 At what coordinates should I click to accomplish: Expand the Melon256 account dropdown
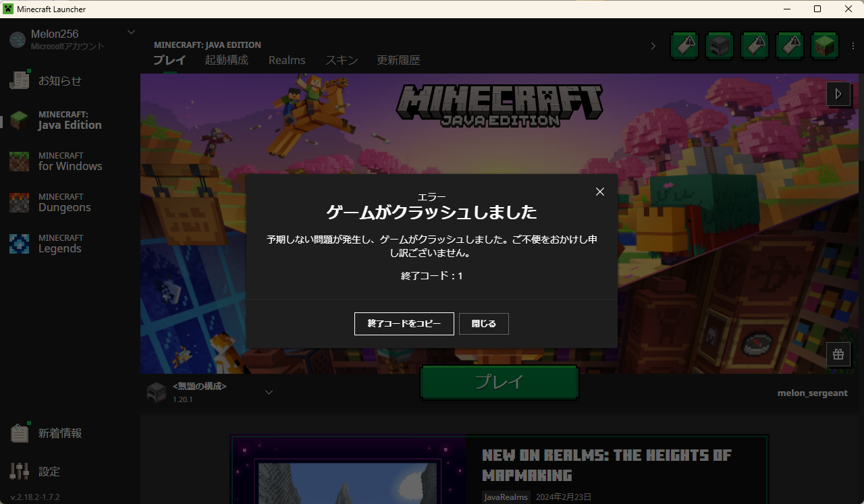132,32
